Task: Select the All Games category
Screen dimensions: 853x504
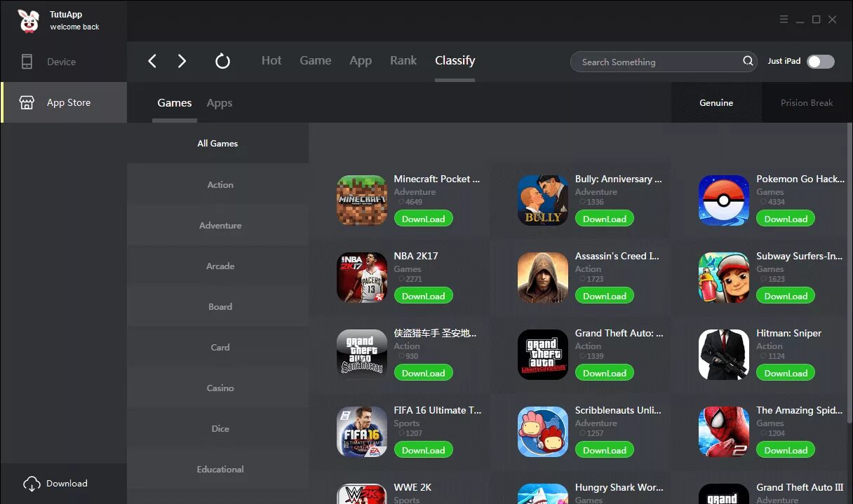Action: (x=217, y=143)
